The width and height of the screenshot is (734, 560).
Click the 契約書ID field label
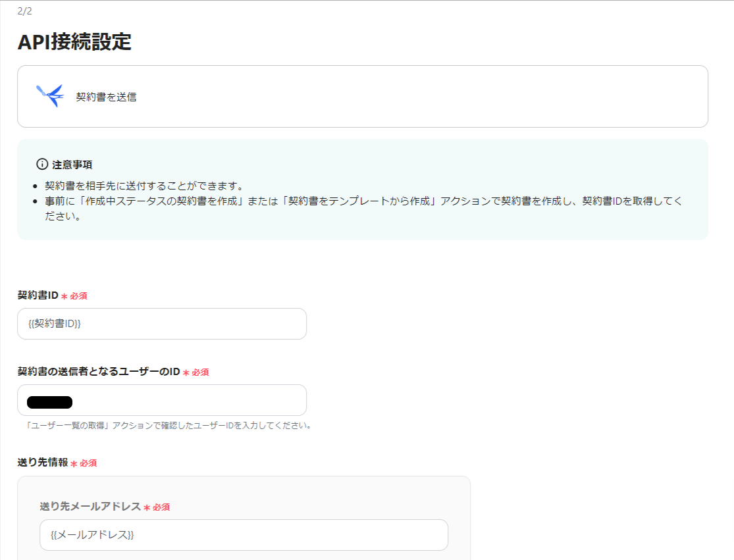click(x=38, y=295)
